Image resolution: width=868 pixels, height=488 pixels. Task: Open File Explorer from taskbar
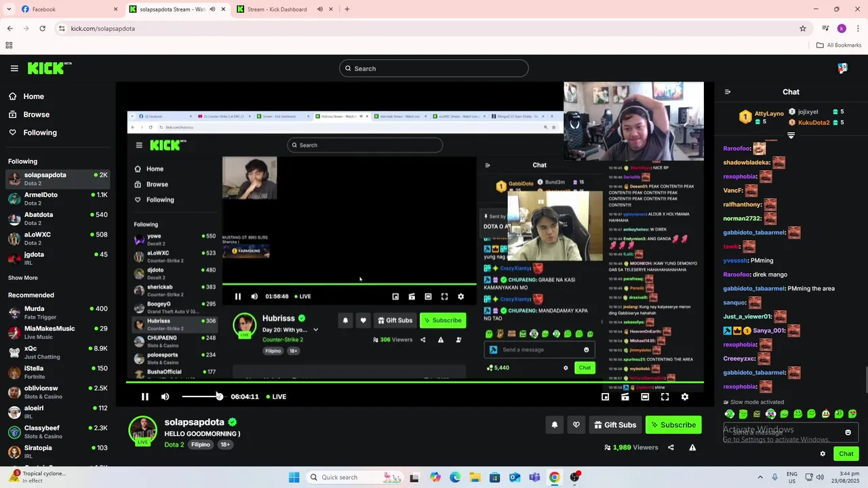click(x=475, y=477)
